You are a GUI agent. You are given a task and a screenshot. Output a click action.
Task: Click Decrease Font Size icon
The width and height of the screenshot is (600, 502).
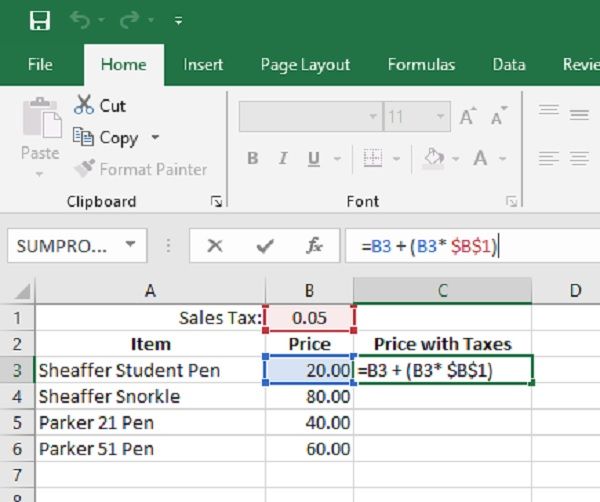click(499, 116)
